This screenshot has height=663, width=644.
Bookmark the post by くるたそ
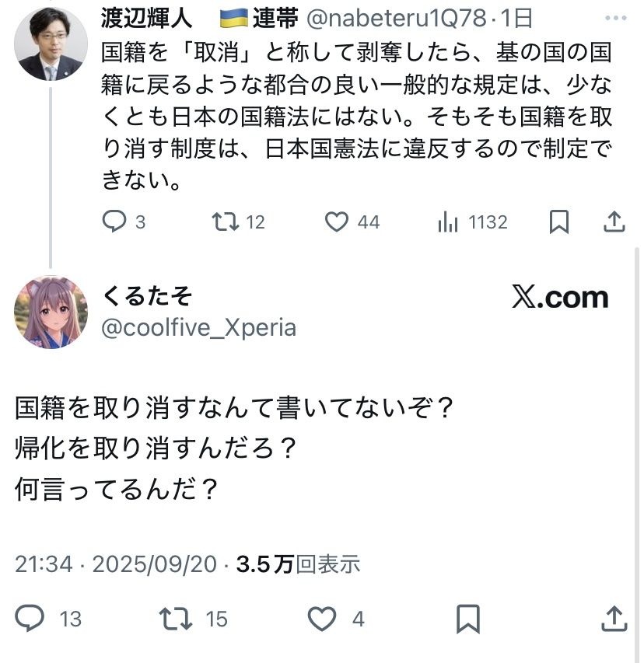click(x=467, y=619)
